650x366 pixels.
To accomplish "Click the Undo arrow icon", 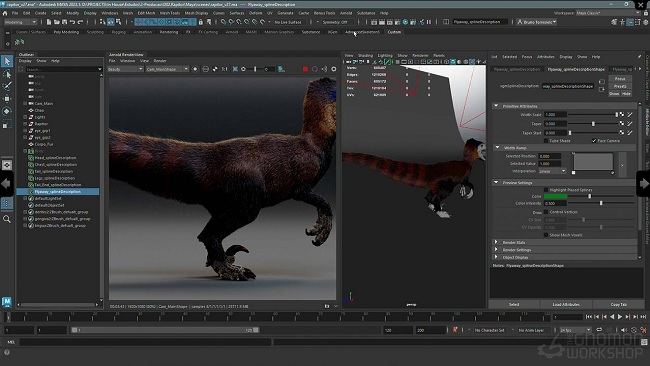I will [73, 22].
